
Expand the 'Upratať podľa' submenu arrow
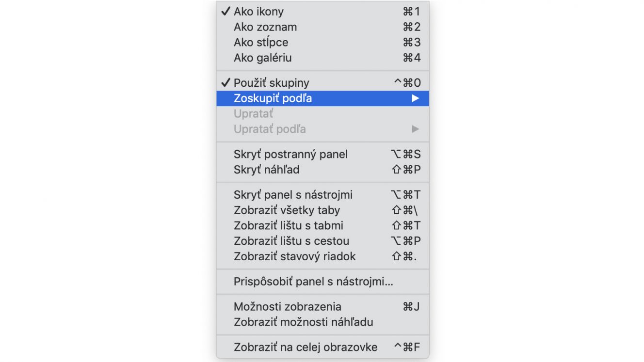[x=415, y=129]
